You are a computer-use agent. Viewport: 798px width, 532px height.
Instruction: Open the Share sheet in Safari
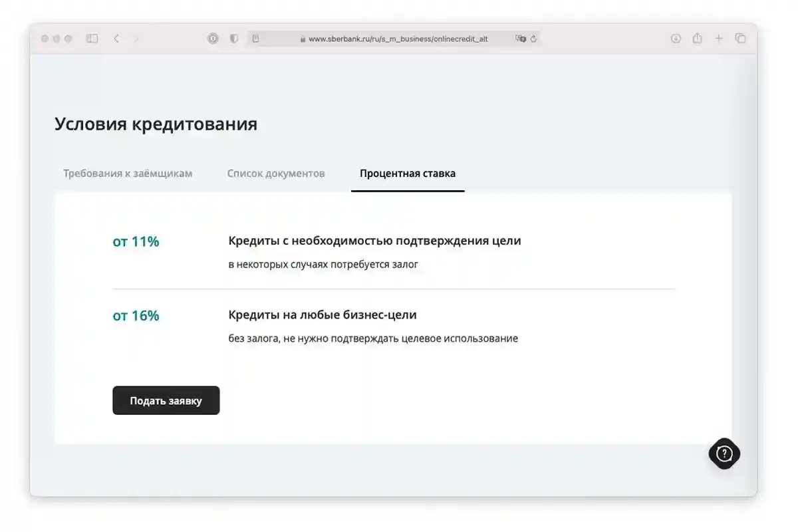pos(697,39)
